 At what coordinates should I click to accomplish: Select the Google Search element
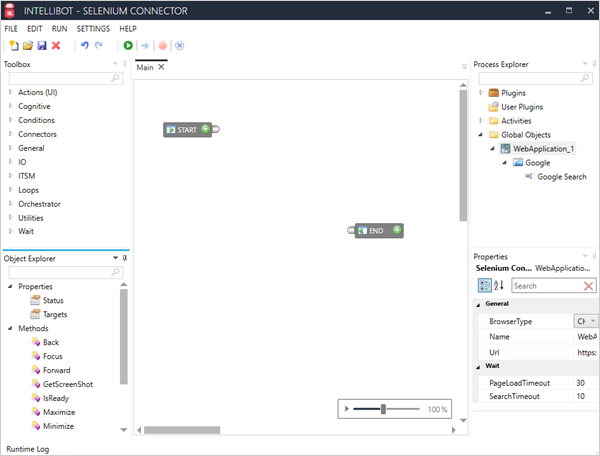pyautogui.click(x=561, y=177)
